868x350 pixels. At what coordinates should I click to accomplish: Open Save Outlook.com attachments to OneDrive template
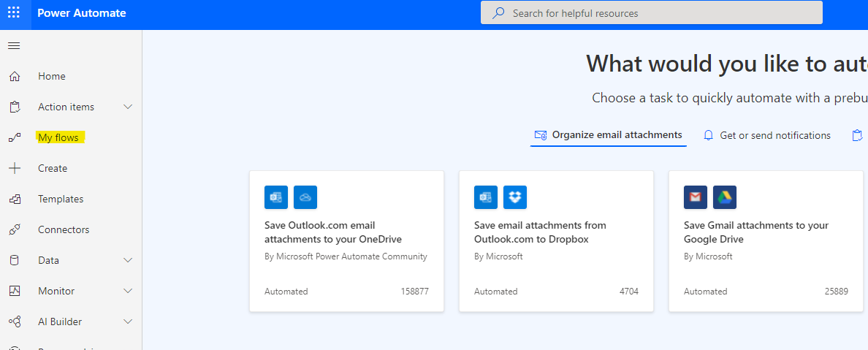coord(346,241)
